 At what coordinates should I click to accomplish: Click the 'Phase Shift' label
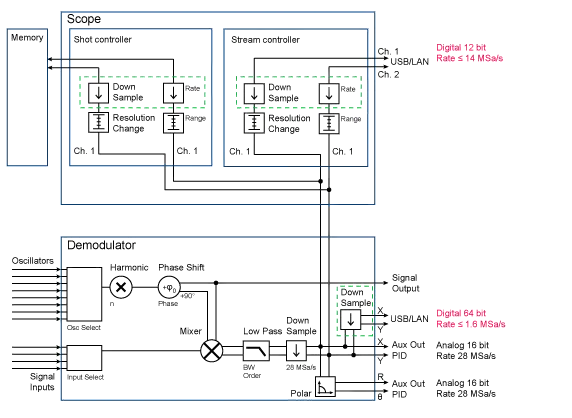point(181,268)
